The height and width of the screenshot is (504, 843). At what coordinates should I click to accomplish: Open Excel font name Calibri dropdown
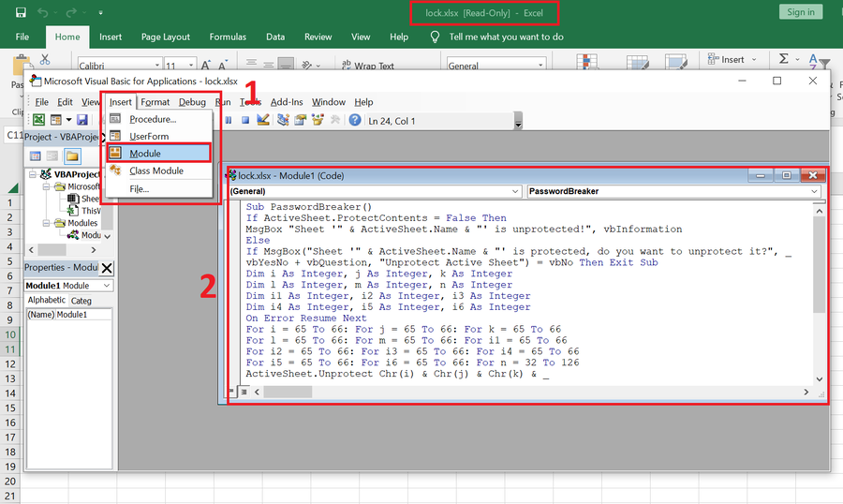click(157, 65)
